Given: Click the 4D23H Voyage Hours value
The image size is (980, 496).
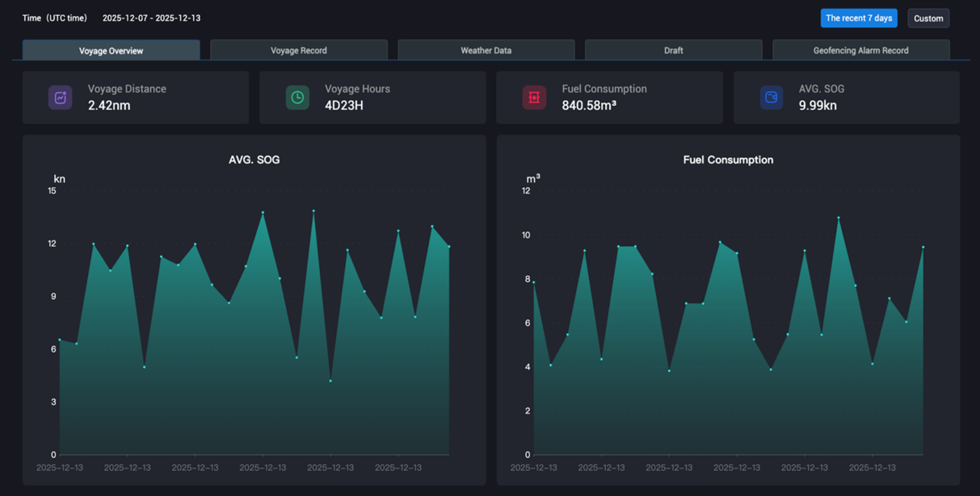Looking at the screenshot, I should [x=344, y=106].
